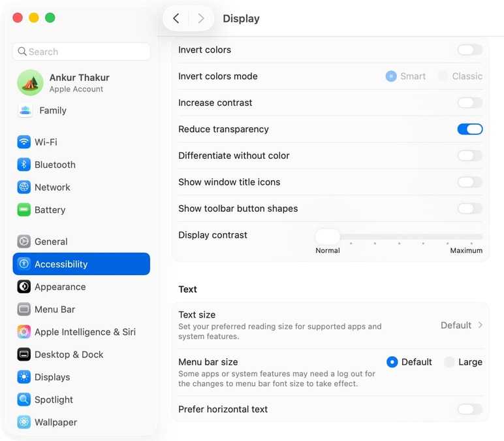Click the Search field
Viewport: 504px width, 441px height.
[x=82, y=52]
